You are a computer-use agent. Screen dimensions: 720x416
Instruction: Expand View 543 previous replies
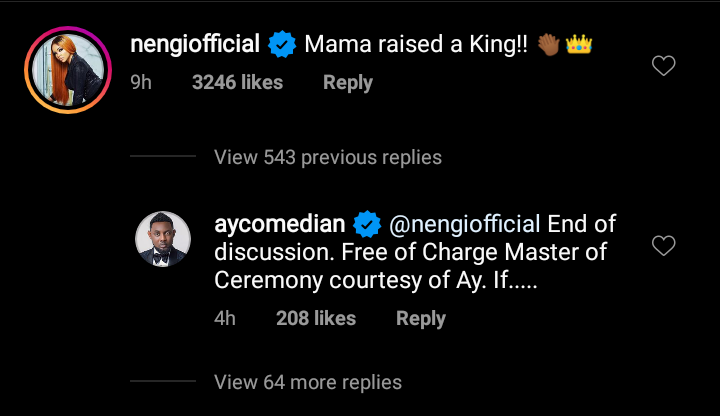point(327,157)
